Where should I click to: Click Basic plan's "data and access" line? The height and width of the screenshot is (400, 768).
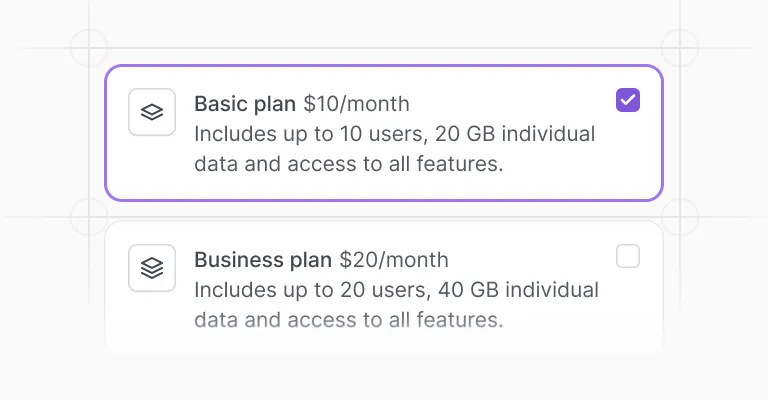coord(349,164)
